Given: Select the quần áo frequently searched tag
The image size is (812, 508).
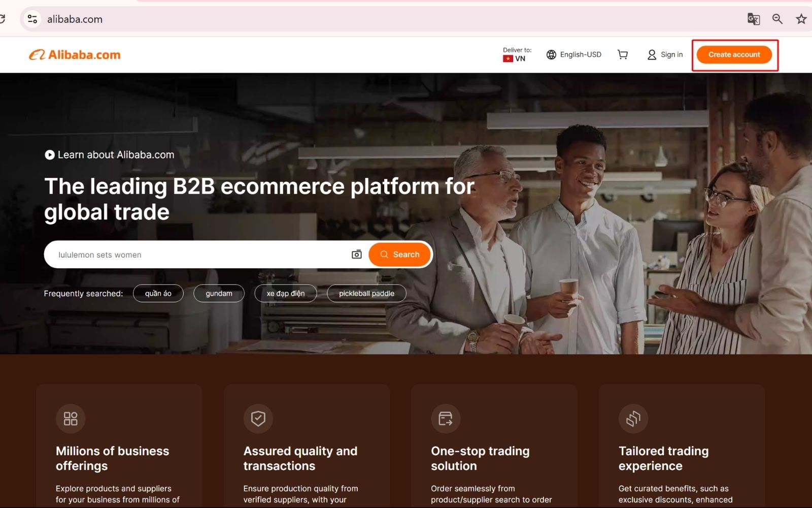Looking at the screenshot, I should (x=158, y=294).
